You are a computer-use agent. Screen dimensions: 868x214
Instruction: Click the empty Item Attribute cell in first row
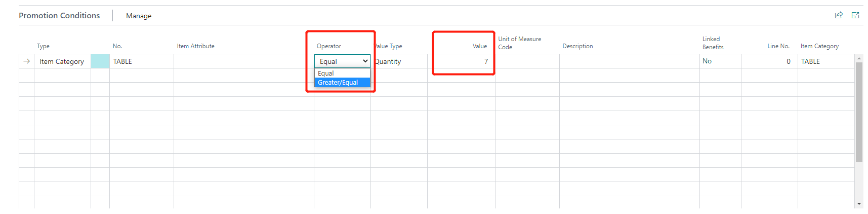coord(244,61)
